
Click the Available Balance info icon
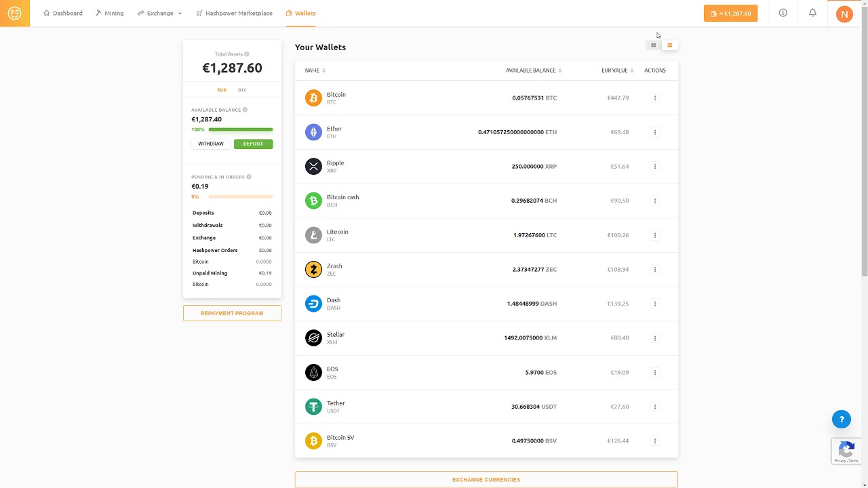coord(245,110)
